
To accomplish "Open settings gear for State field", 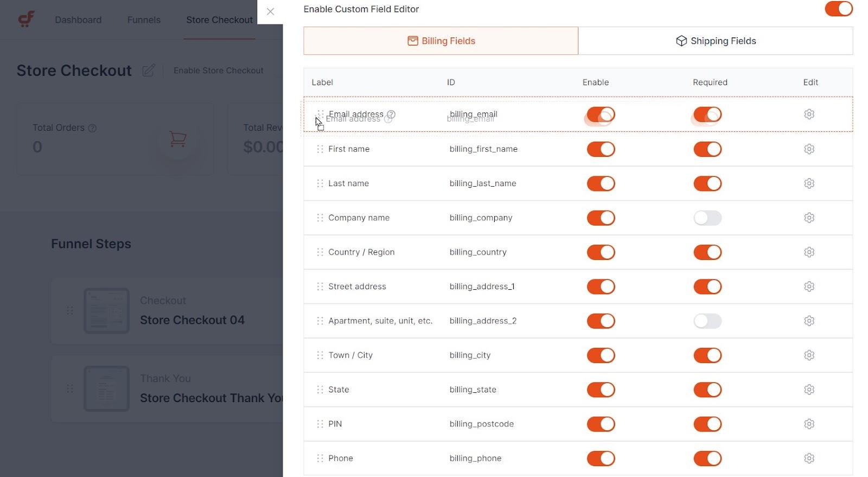I will [809, 390].
